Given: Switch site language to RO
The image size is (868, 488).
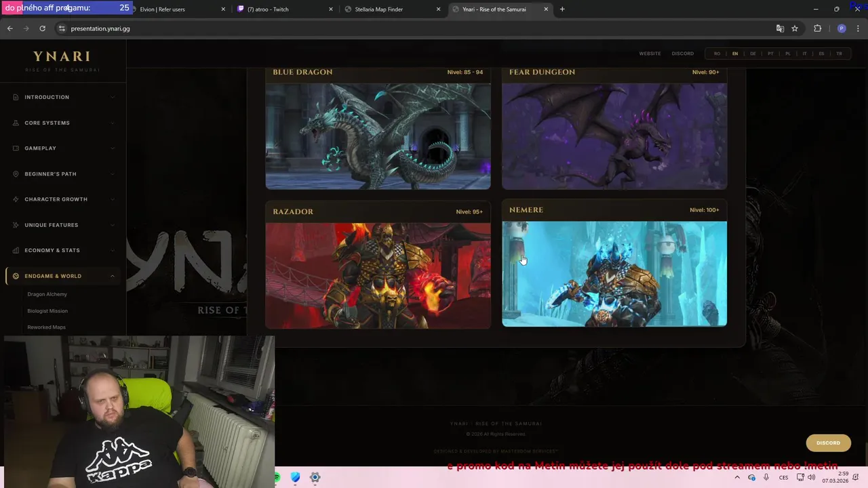Looking at the screenshot, I should (x=717, y=54).
